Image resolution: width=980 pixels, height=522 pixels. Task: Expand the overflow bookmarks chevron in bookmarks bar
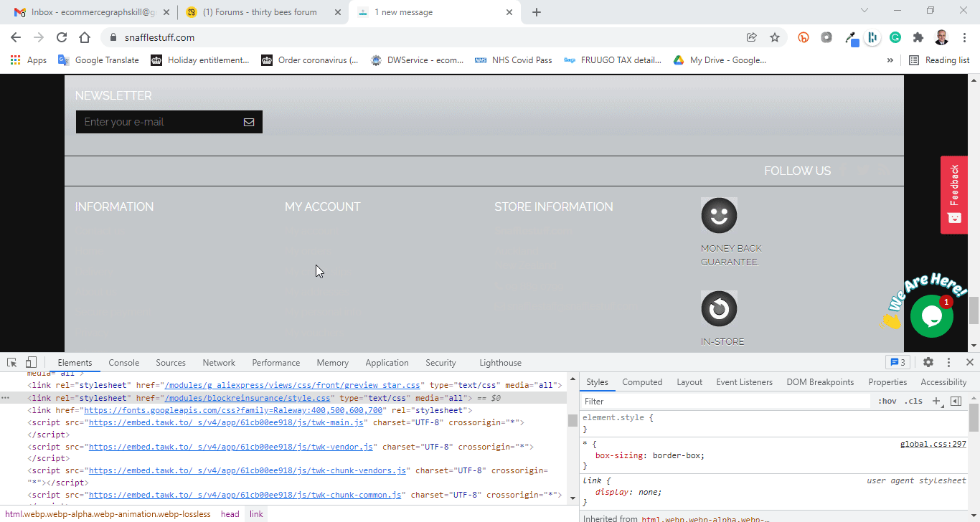pyautogui.click(x=890, y=60)
